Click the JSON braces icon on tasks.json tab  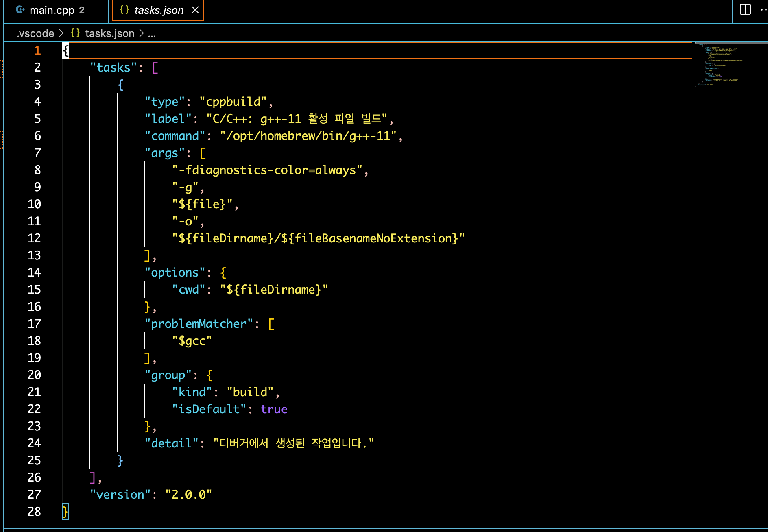pos(123,10)
